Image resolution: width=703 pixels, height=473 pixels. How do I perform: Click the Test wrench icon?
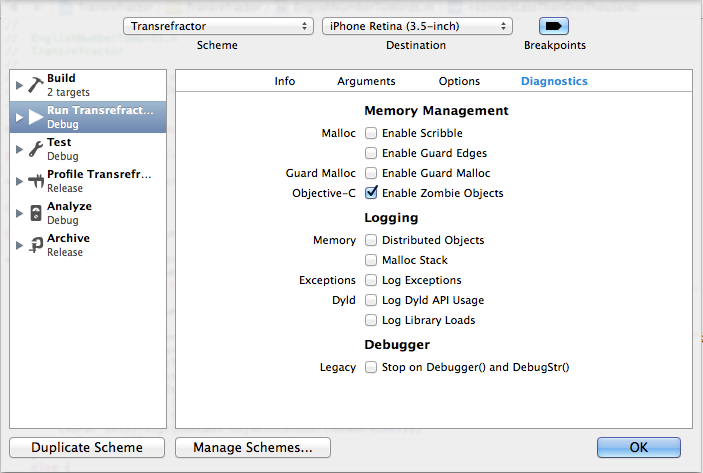coord(35,149)
